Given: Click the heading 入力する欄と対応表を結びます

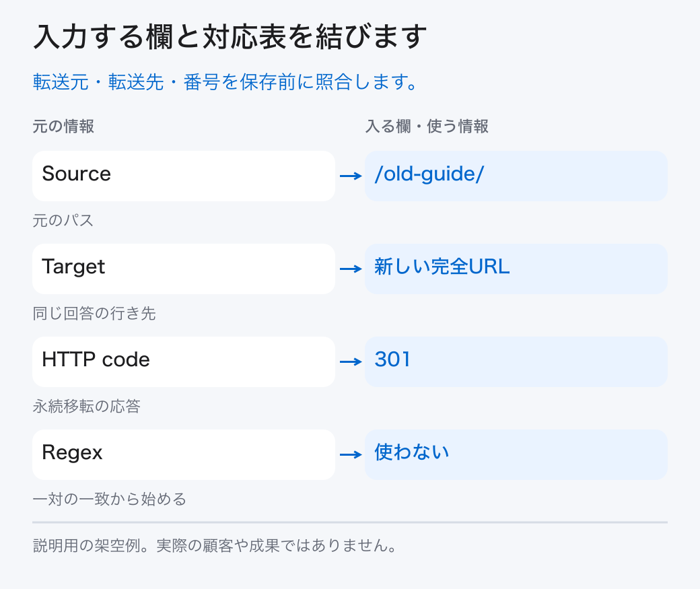Looking at the screenshot, I should point(230,36).
